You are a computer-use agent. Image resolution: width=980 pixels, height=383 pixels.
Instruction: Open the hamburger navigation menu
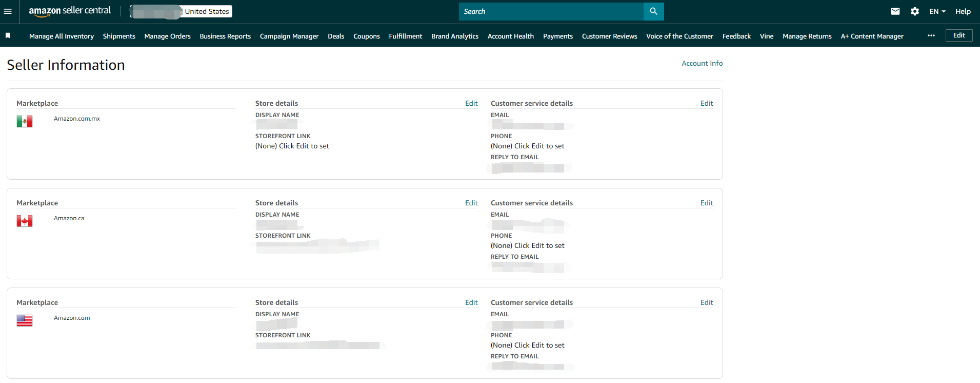click(x=8, y=11)
